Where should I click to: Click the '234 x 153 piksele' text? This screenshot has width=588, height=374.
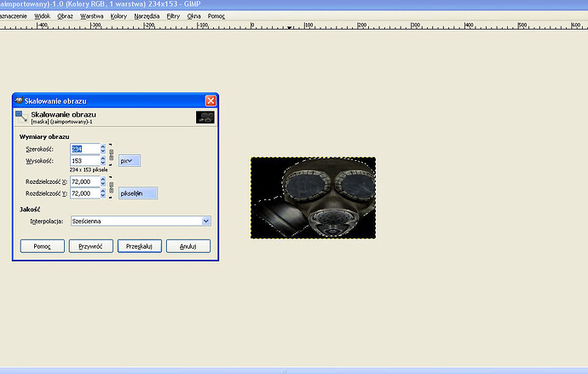89,170
